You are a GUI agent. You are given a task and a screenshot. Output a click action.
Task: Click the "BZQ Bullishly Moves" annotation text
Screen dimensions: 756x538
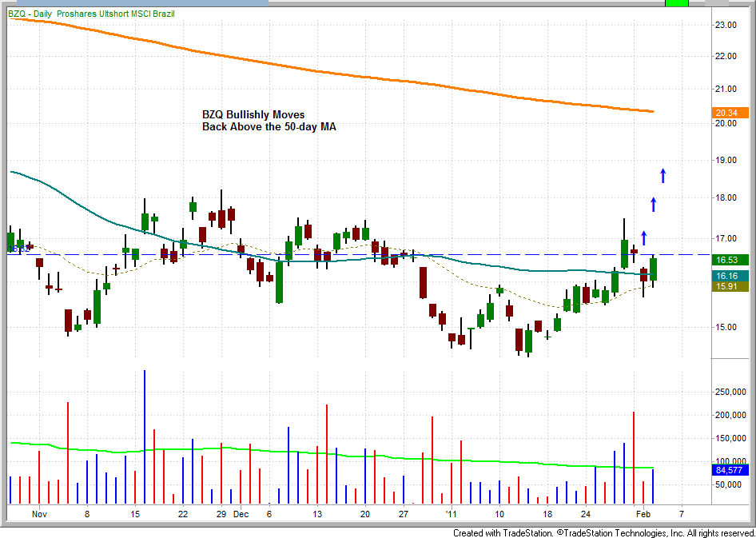[253, 115]
